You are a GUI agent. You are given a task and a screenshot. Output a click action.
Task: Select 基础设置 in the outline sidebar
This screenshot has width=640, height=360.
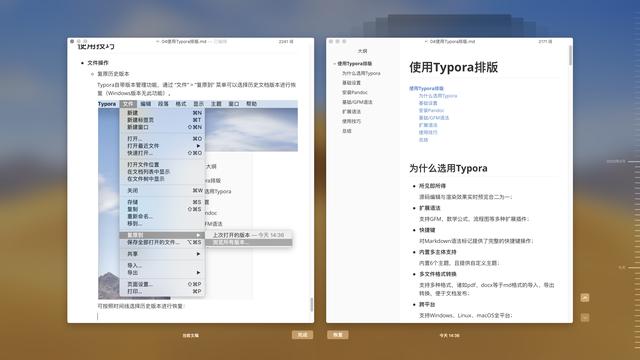(x=351, y=83)
